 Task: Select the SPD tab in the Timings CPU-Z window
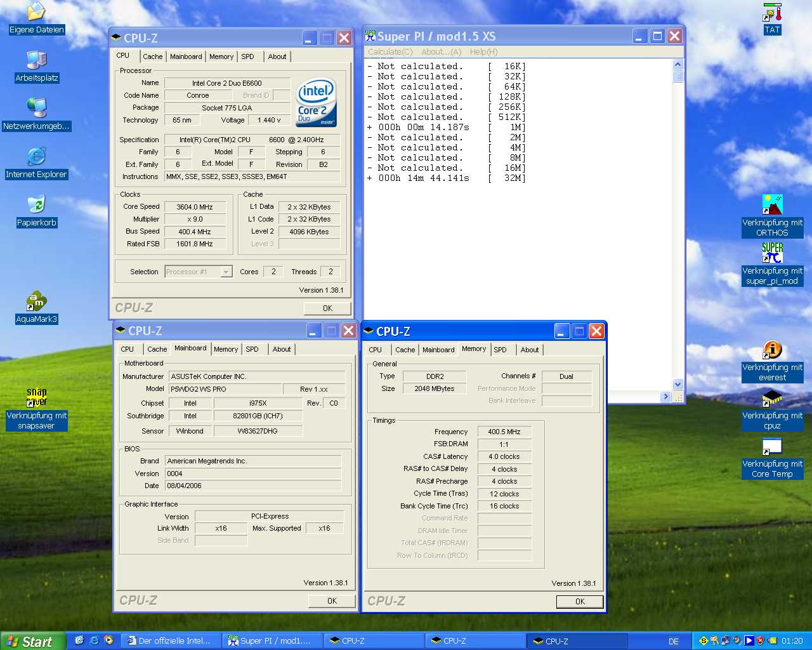[501, 350]
